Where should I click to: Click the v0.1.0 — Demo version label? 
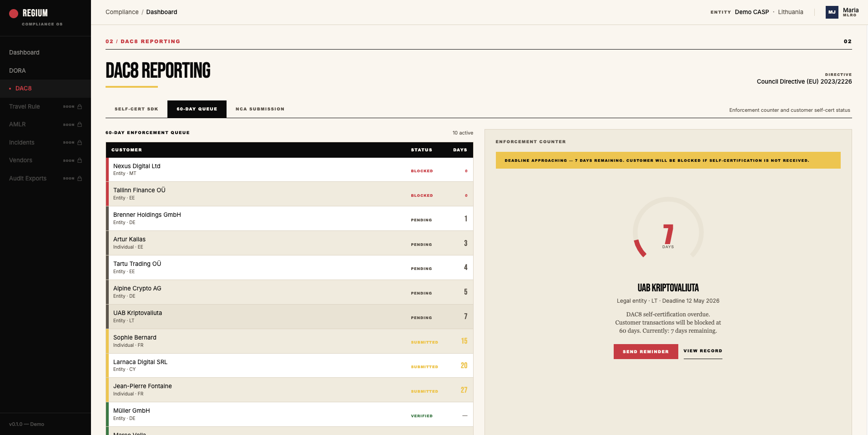[x=26, y=424]
